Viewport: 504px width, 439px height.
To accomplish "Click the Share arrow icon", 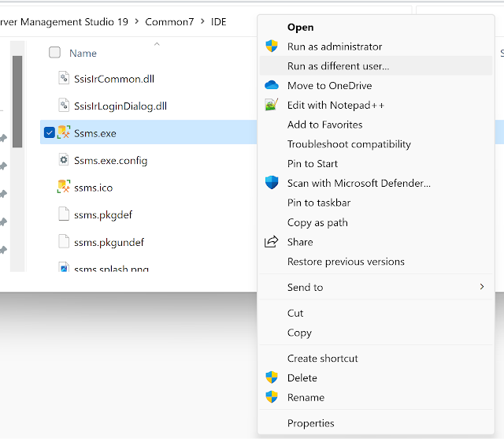I will coord(271,241).
